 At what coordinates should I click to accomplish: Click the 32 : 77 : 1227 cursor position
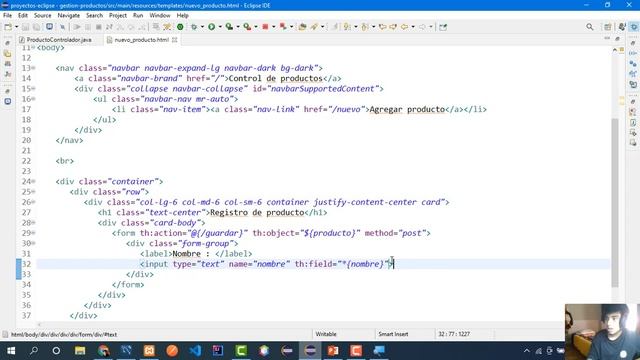pyautogui.click(x=454, y=334)
